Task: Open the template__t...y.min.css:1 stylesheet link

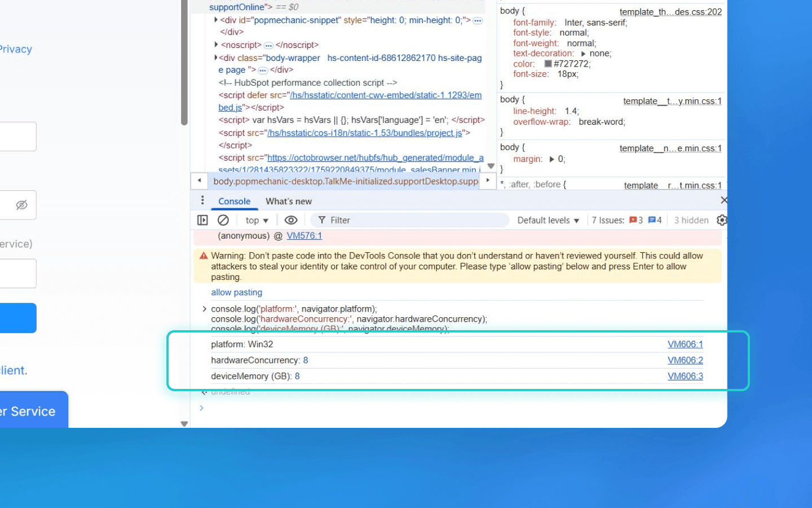Action: pos(672,101)
